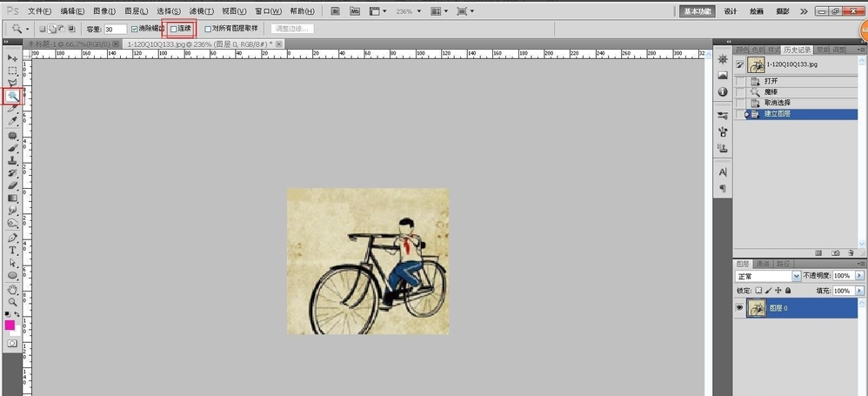868x396 pixels.
Task: Switch to the 设计 workspace
Action: click(x=731, y=11)
